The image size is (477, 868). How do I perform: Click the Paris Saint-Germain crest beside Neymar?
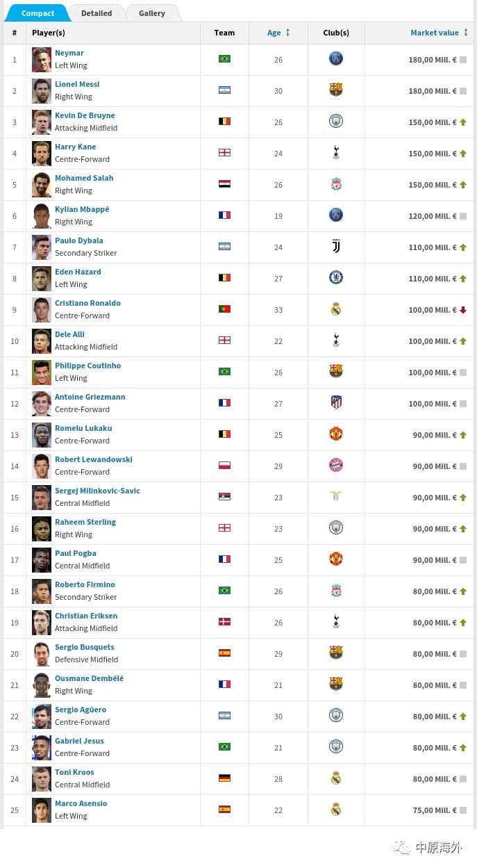click(336, 59)
